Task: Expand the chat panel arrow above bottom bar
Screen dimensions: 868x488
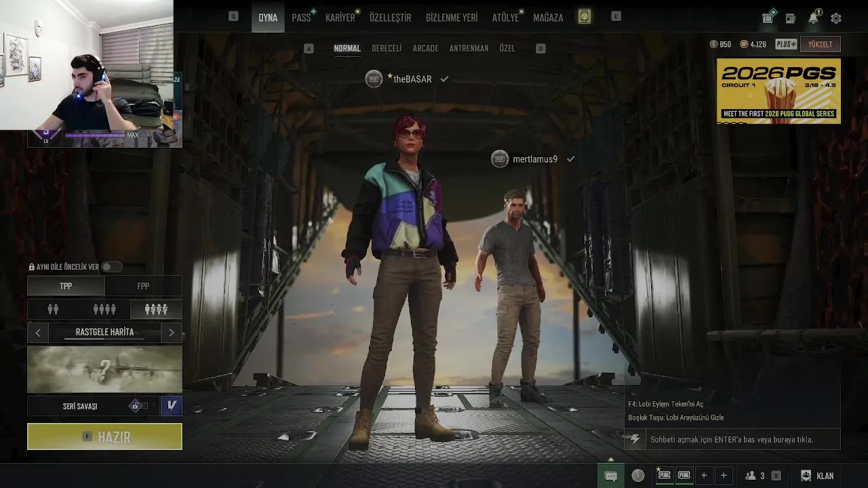Action: tap(610, 460)
